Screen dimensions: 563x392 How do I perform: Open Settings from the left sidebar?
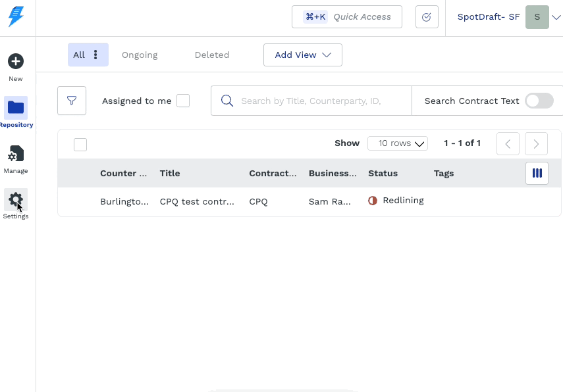coord(16,200)
